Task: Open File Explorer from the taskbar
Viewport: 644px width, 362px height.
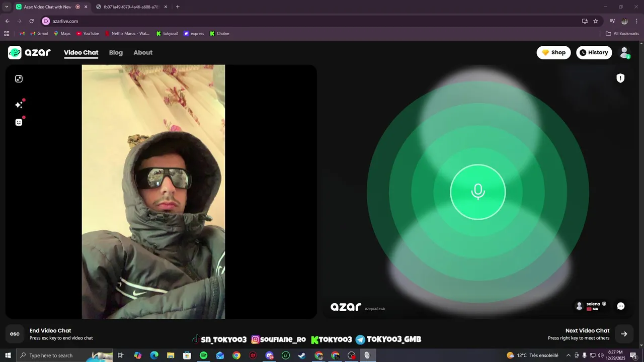Action: [x=171, y=355]
